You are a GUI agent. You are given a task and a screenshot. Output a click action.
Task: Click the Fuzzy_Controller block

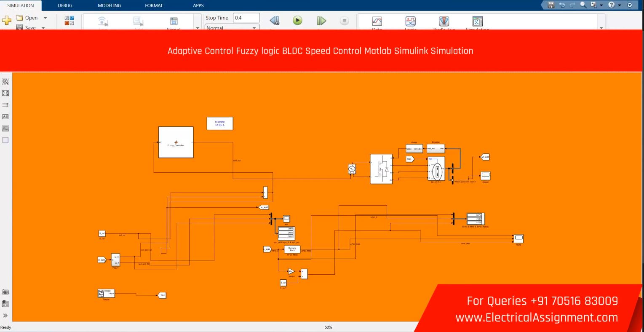pyautogui.click(x=176, y=142)
